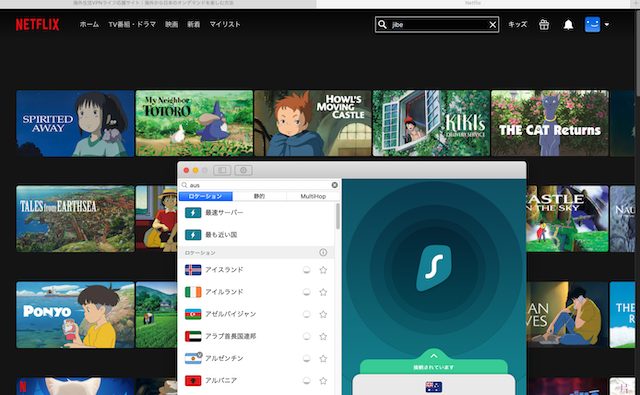The image size is (640, 395).
Task: Click the Argentina flag icon
Action: tap(193, 358)
